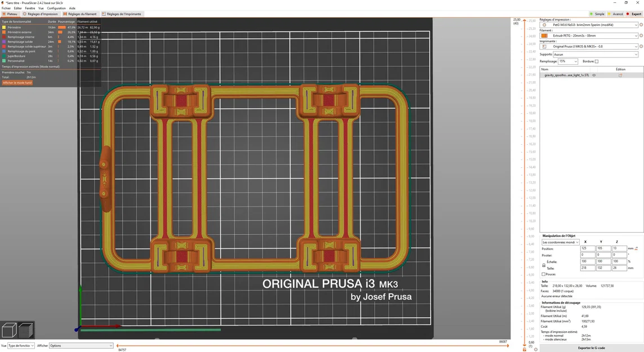The image size is (644, 352).
Task: Click the edit icon for gravity_spoolholder STL
Action: (x=620, y=75)
